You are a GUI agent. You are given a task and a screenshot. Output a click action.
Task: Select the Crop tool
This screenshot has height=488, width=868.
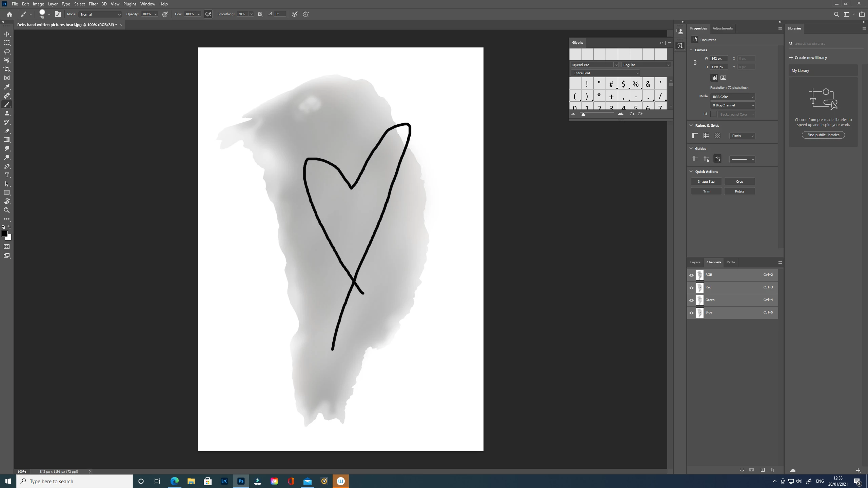point(7,69)
